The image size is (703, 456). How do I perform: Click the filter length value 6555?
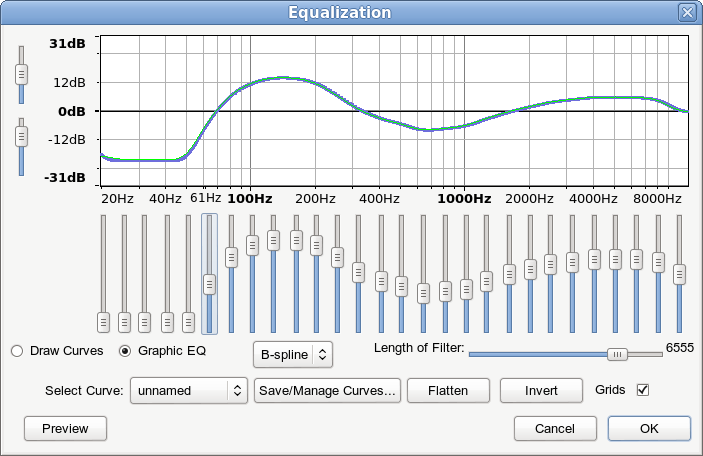click(680, 348)
